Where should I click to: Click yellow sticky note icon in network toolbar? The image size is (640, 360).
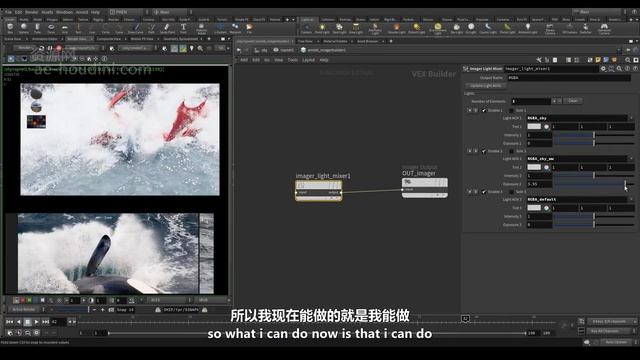click(598, 60)
